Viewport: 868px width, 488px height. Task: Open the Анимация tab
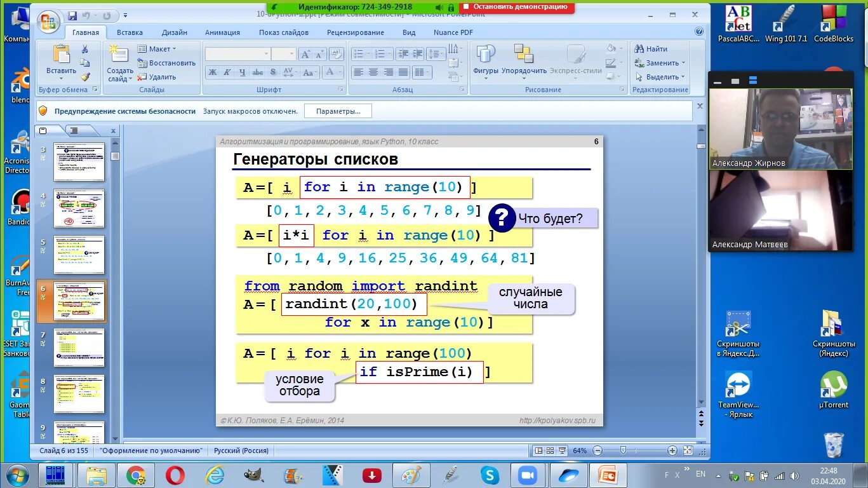(x=222, y=32)
